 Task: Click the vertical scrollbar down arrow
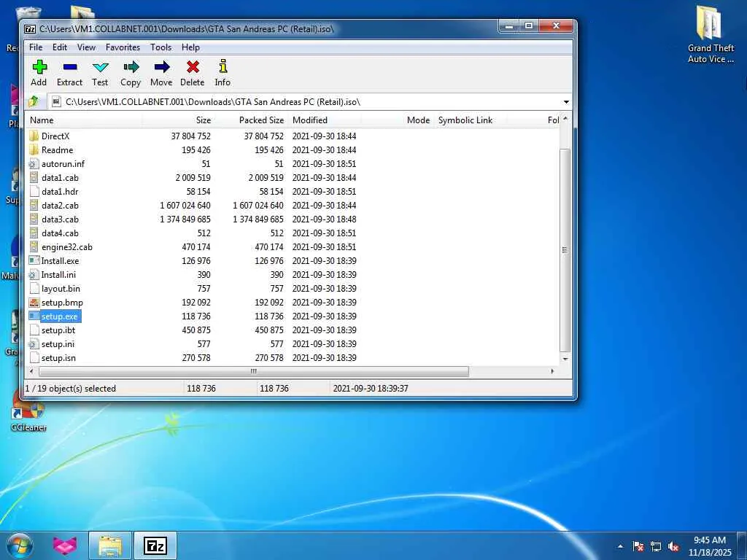[565, 359]
